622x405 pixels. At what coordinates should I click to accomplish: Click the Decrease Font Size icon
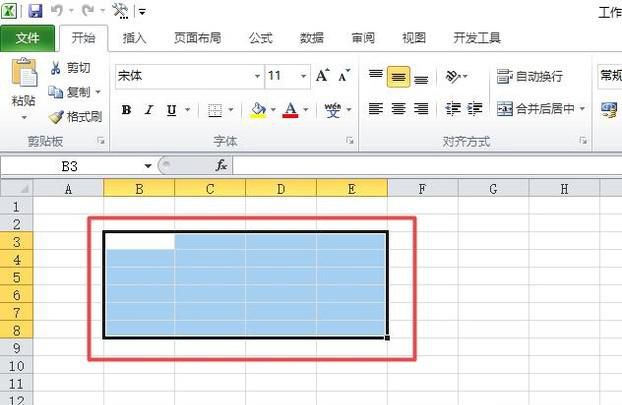[344, 75]
